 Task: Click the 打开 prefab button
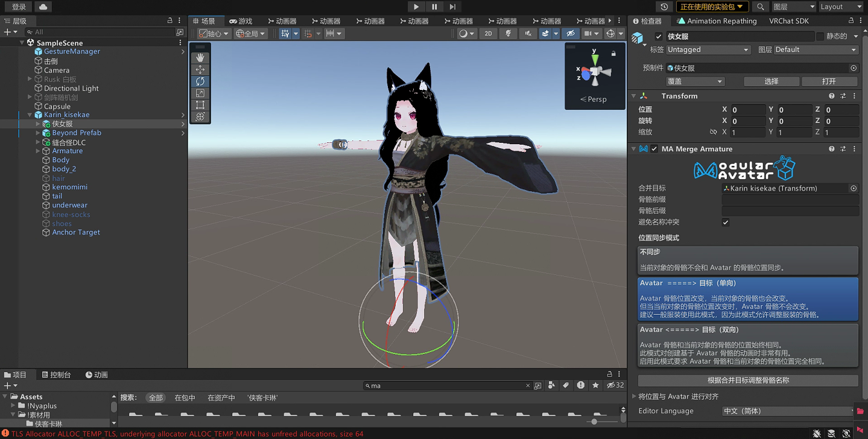[x=829, y=81]
